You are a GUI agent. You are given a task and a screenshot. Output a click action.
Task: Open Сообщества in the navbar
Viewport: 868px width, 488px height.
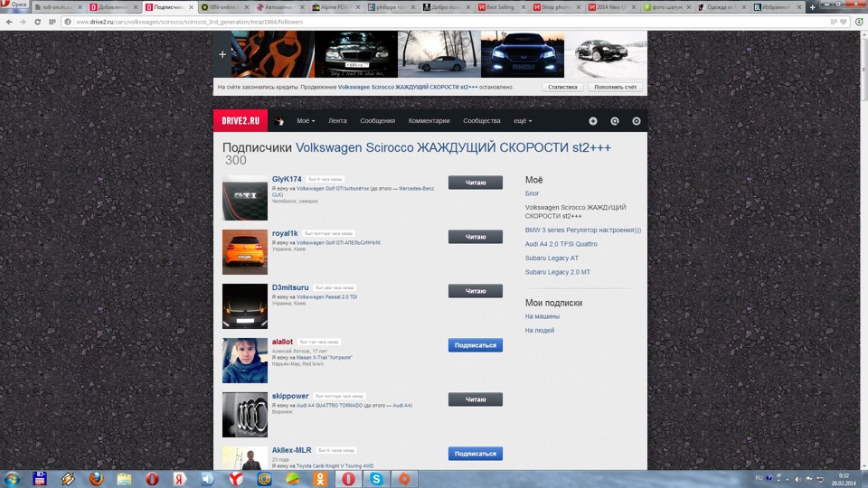tap(482, 120)
